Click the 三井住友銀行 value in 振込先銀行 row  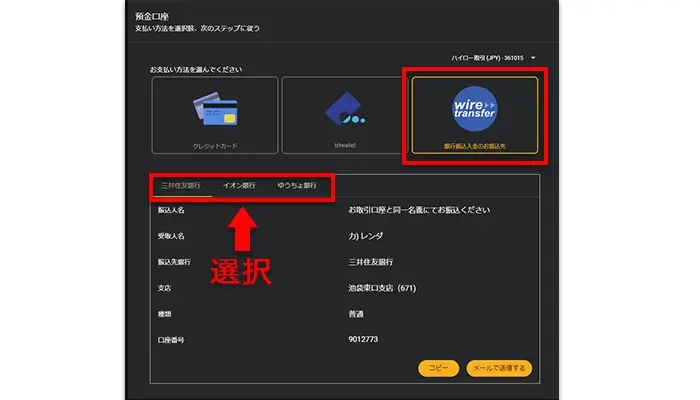click(369, 262)
